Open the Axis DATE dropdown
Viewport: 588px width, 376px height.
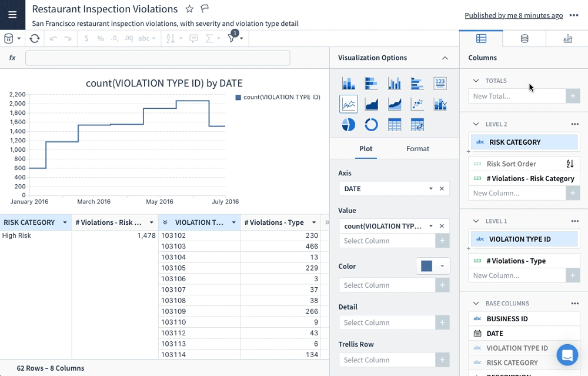pos(431,189)
